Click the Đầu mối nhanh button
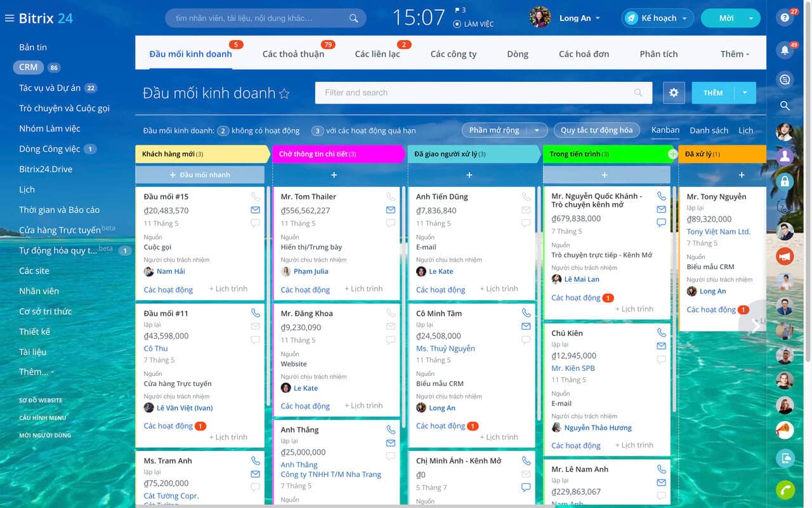Image resolution: width=812 pixels, height=508 pixels. tap(200, 175)
